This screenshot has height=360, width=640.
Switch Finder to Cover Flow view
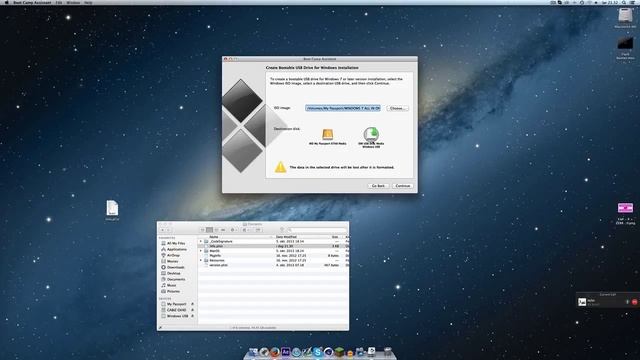[223, 230]
